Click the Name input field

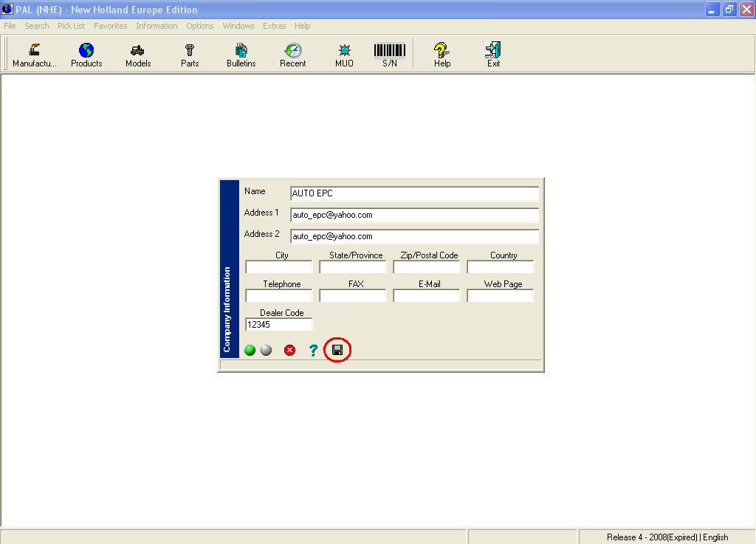(x=415, y=193)
